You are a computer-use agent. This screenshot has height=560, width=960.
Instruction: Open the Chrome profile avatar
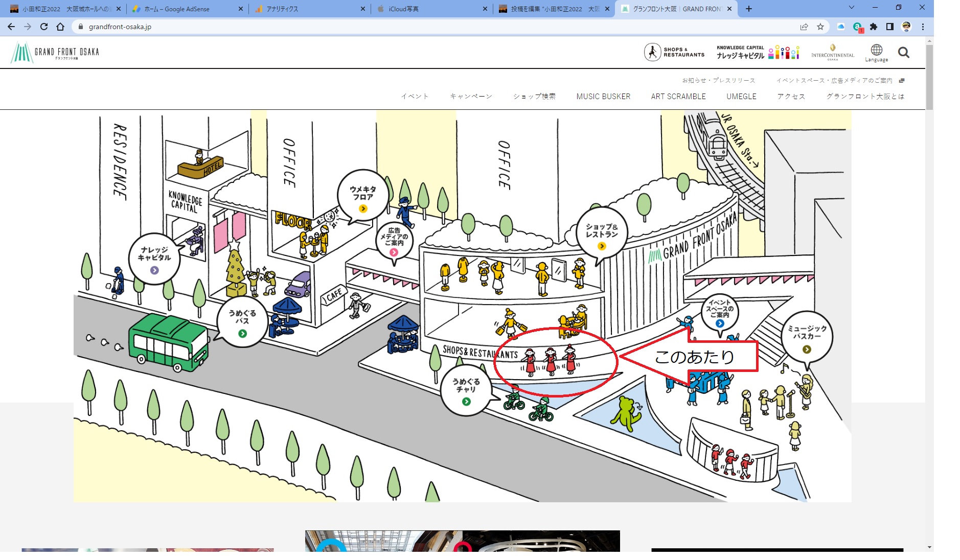click(x=906, y=27)
